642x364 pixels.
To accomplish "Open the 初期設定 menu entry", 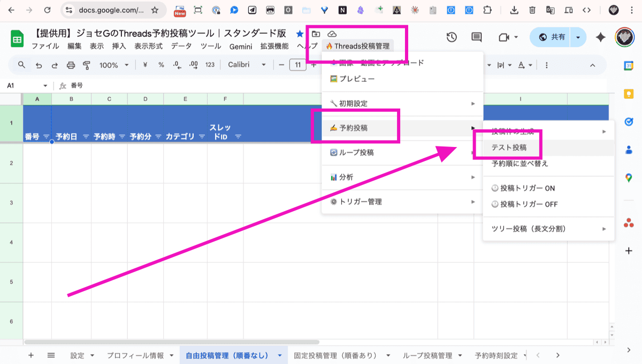I will [402, 103].
